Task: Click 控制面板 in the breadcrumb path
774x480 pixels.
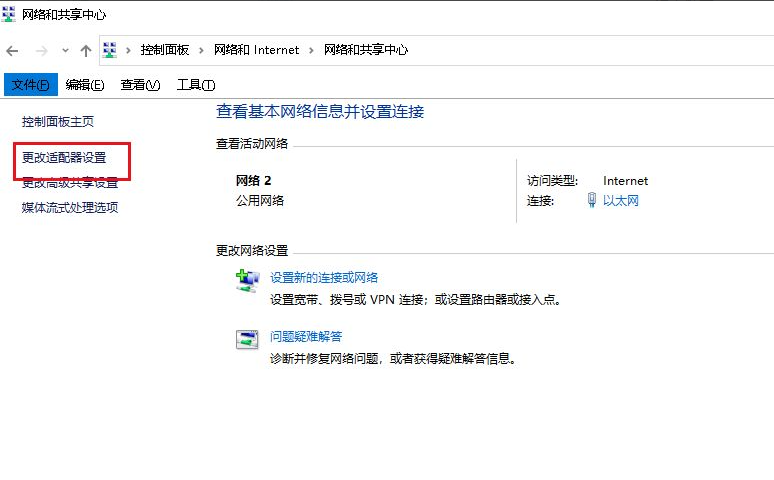Action: tap(164, 50)
